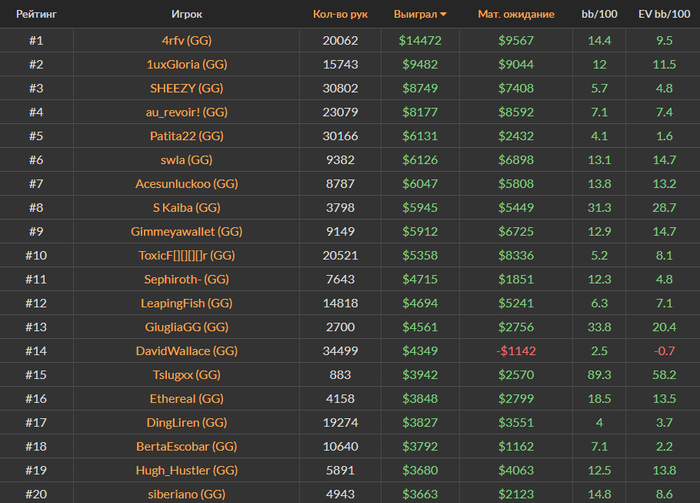Viewport: 700px width, 503px height.
Task: Open au_revoir! (GG) player page
Action: [x=187, y=112]
